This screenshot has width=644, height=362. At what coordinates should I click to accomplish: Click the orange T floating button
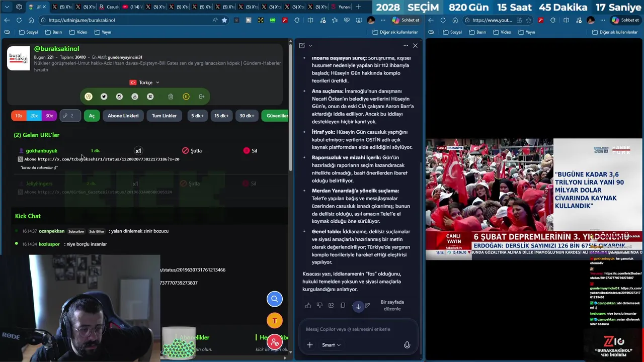[275, 320]
